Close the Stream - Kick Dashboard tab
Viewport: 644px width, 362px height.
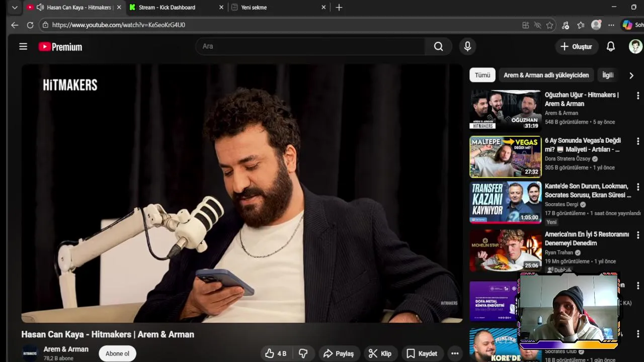[222, 8]
